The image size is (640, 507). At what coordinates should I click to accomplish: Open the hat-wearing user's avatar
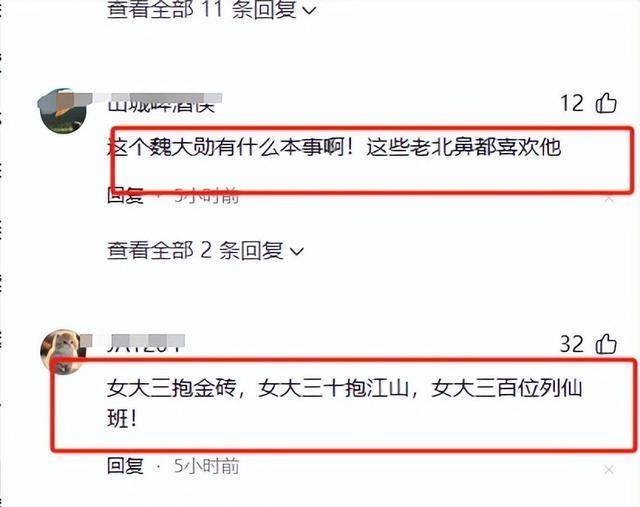(x=62, y=111)
